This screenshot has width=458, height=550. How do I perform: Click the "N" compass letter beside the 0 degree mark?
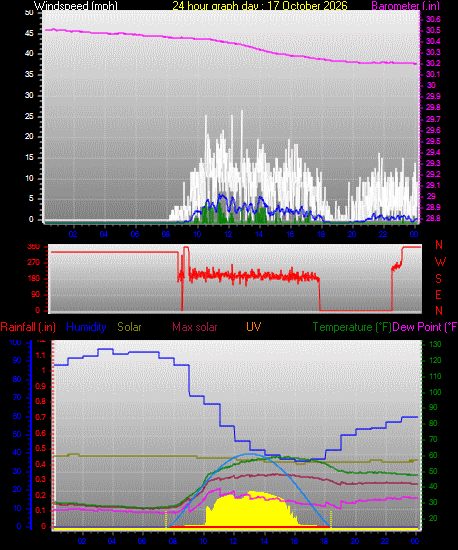(439, 310)
